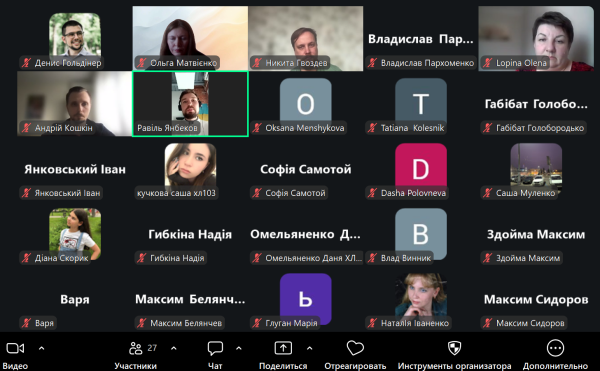Click the large name Софія Самотой
Screen dimensions: 600x371
305,169
